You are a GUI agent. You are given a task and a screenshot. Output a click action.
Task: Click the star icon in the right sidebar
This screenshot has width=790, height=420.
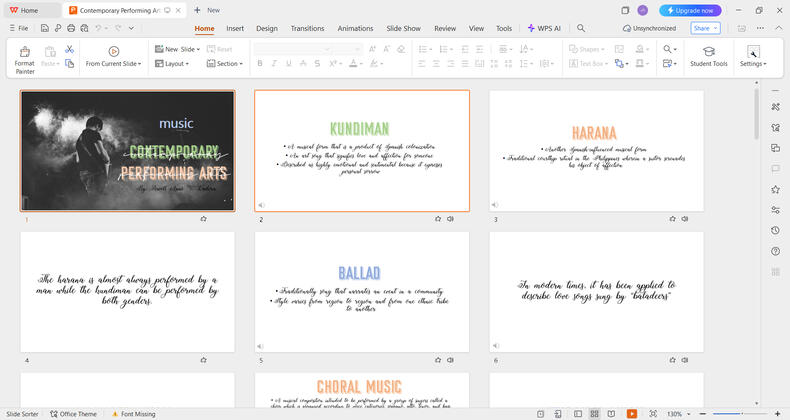pos(775,189)
